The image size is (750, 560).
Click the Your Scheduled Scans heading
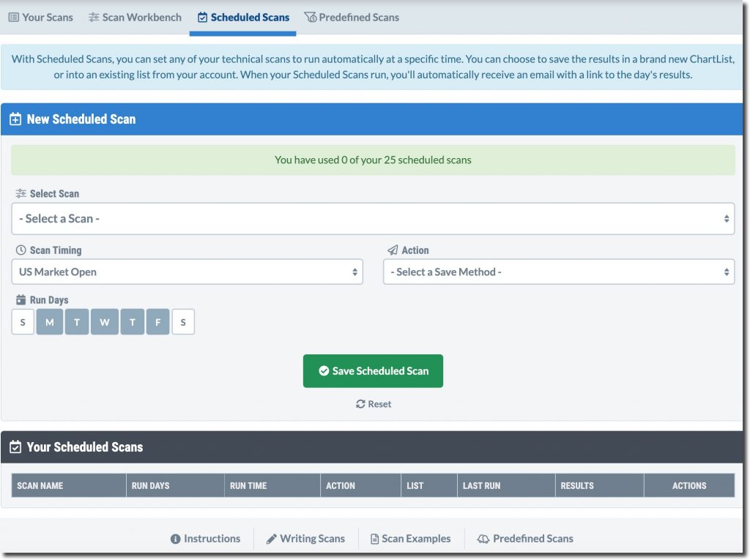point(85,447)
